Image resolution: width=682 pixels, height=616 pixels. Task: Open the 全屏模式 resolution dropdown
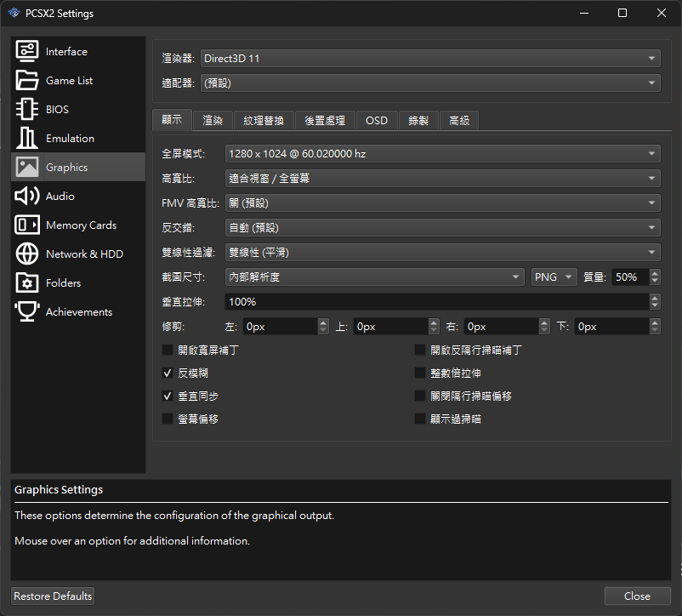[442, 154]
